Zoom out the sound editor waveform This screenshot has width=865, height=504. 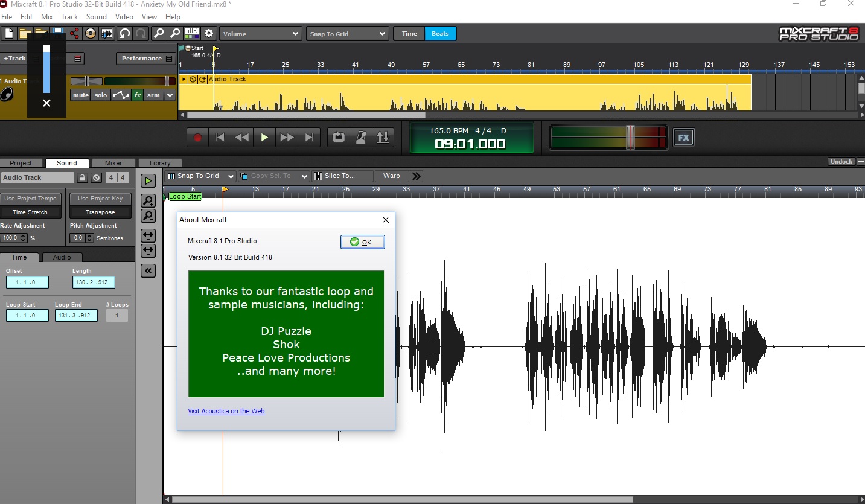click(148, 215)
